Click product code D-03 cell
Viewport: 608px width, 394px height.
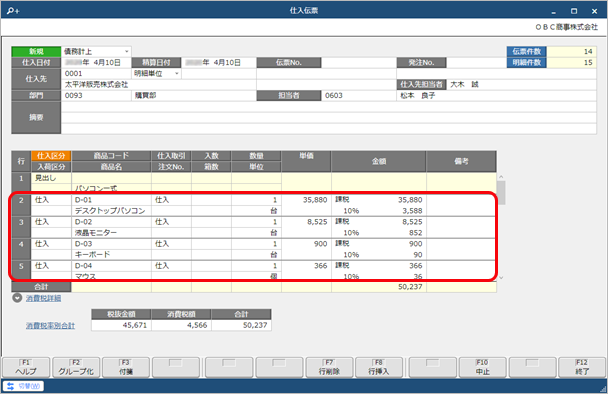(x=111, y=244)
